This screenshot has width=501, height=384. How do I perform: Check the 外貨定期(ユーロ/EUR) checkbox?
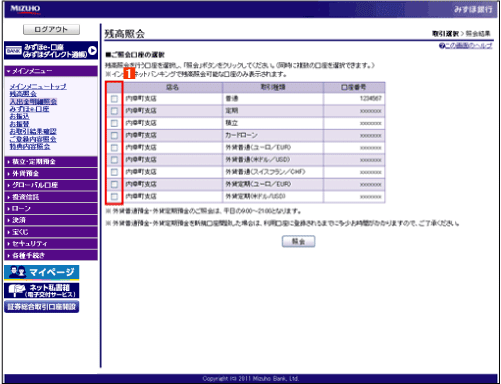pos(114,184)
